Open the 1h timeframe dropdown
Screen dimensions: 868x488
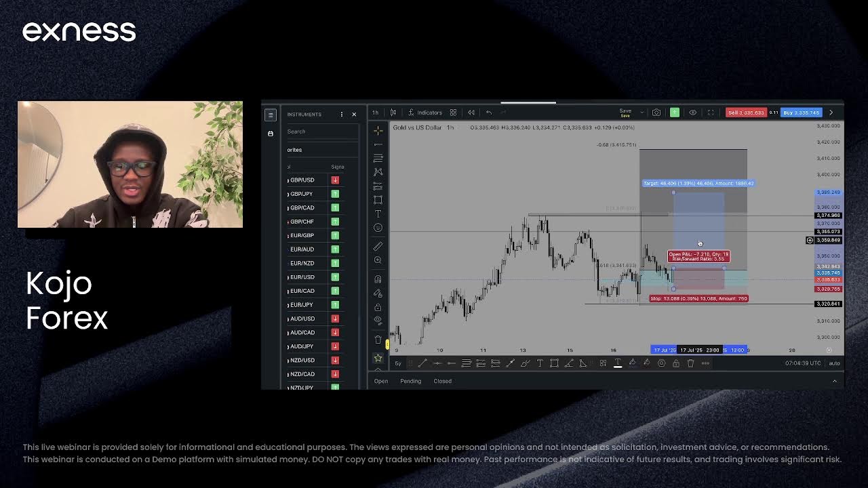tap(375, 113)
